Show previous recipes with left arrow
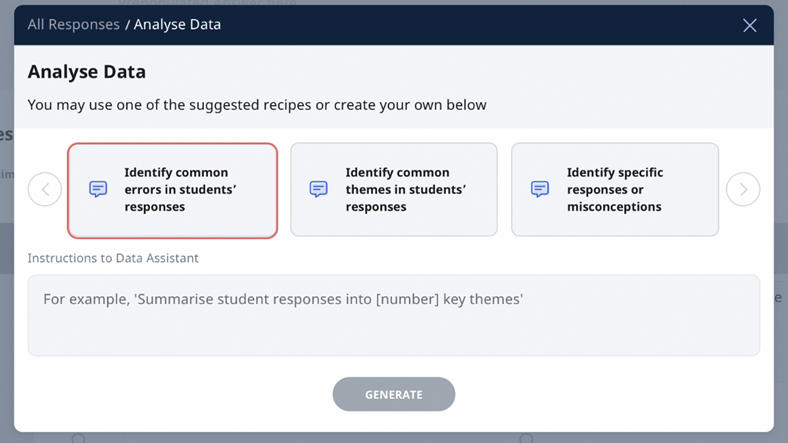 45,189
